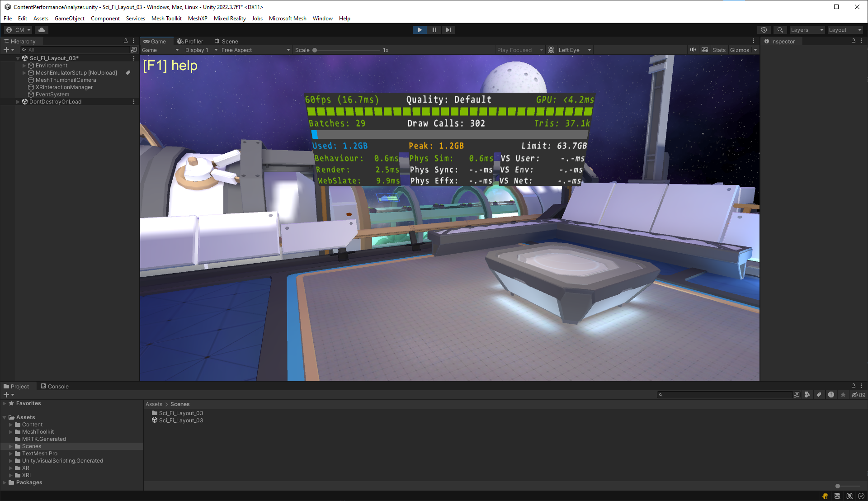Click the Pause button in toolbar
The height and width of the screenshot is (501, 868).
(x=434, y=29)
